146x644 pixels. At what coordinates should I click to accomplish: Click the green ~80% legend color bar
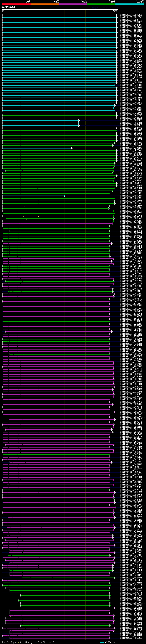[x=101, y=4]
